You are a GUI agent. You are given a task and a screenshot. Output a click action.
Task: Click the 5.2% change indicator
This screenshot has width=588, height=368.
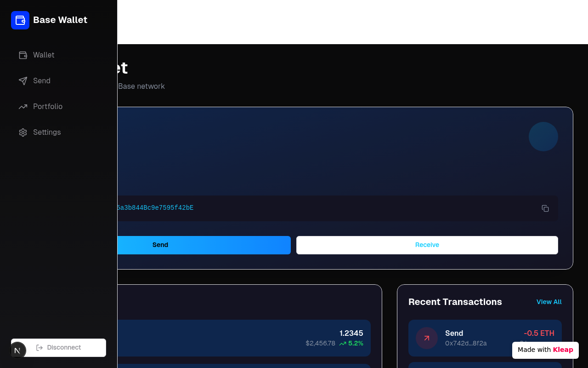351,343
